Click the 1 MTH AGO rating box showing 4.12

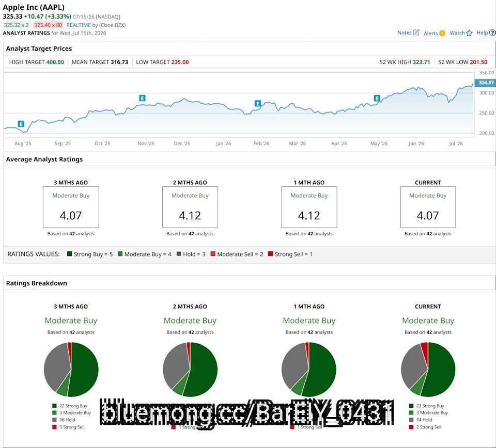309,207
